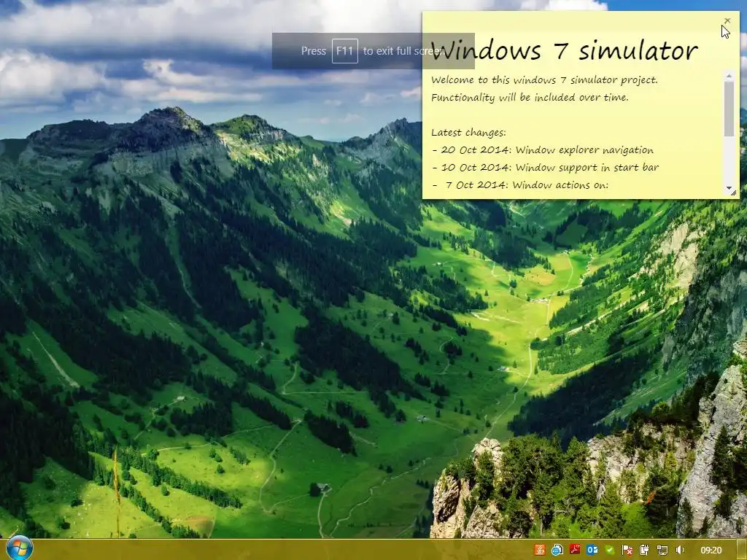Open the Windows Start orb
The image size is (747, 560).
pyautogui.click(x=20, y=548)
